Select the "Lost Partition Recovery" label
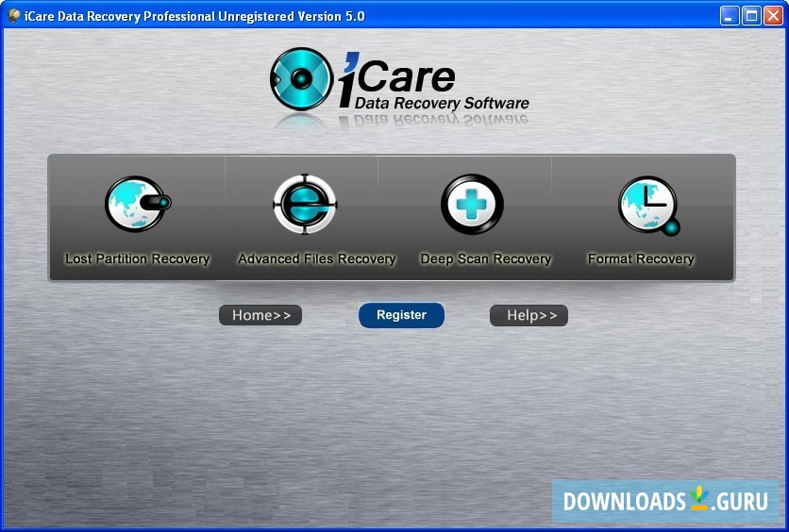This screenshot has width=789, height=532. (x=138, y=259)
